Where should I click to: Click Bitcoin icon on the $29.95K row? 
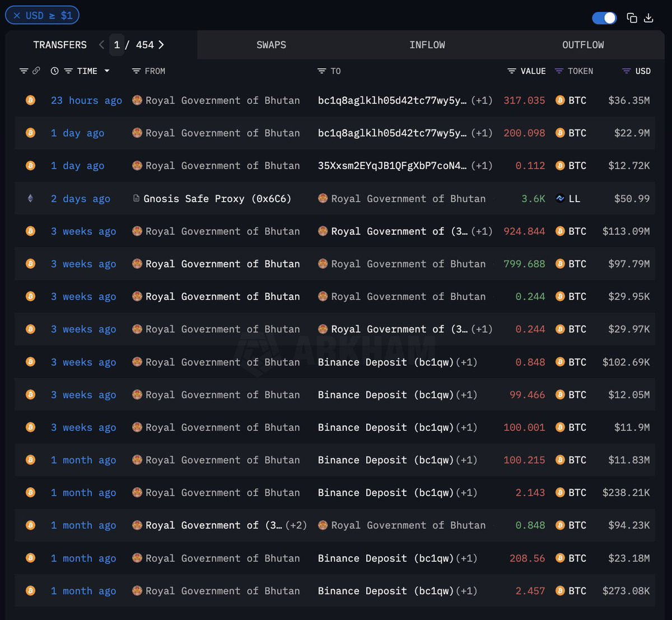30,296
